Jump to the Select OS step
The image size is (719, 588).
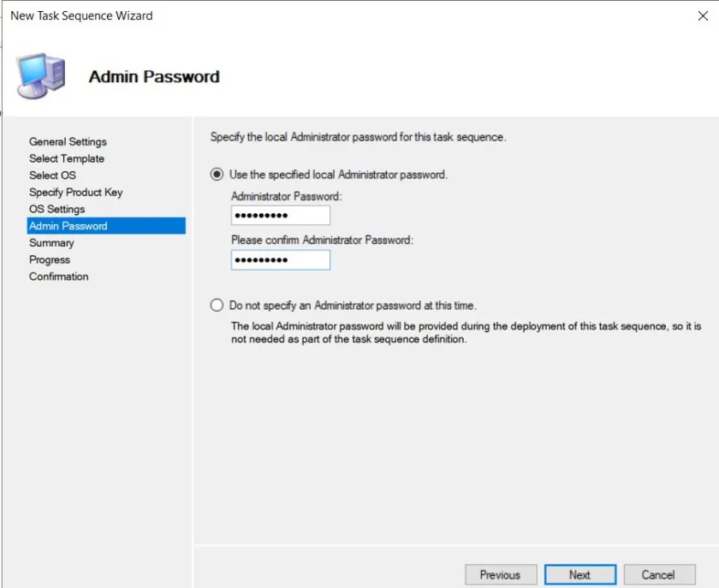tap(52, 175)
